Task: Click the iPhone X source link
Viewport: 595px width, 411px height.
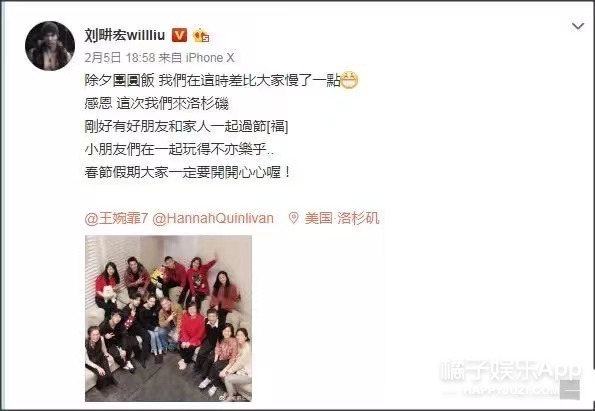Action: pyautogui.click(x=210, y=58)
